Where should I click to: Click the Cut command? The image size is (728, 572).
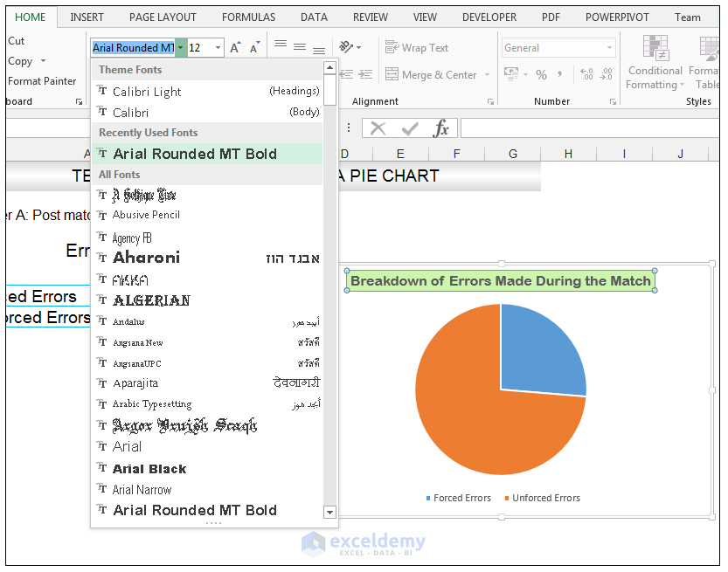[17, 41]
